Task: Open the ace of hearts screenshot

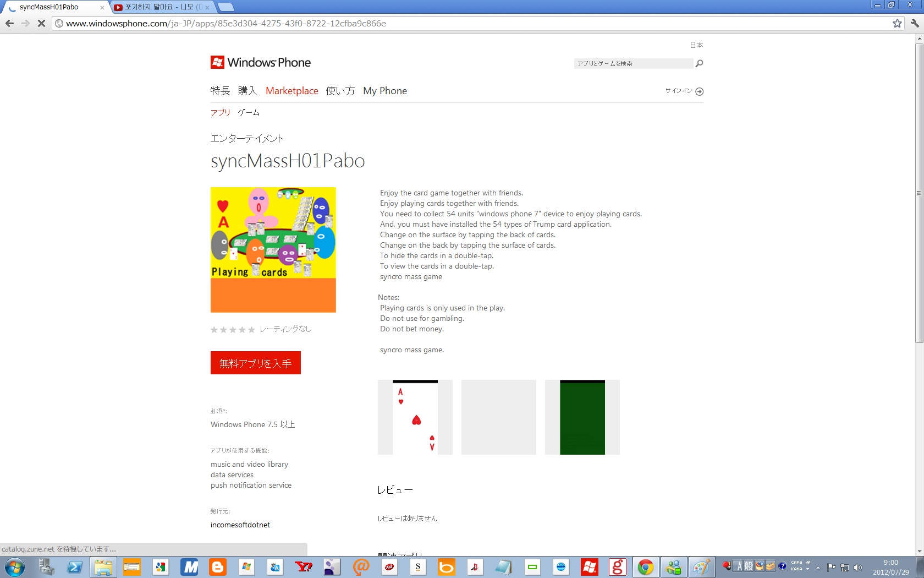Action: pyautogui.click(x=415, y=417)
